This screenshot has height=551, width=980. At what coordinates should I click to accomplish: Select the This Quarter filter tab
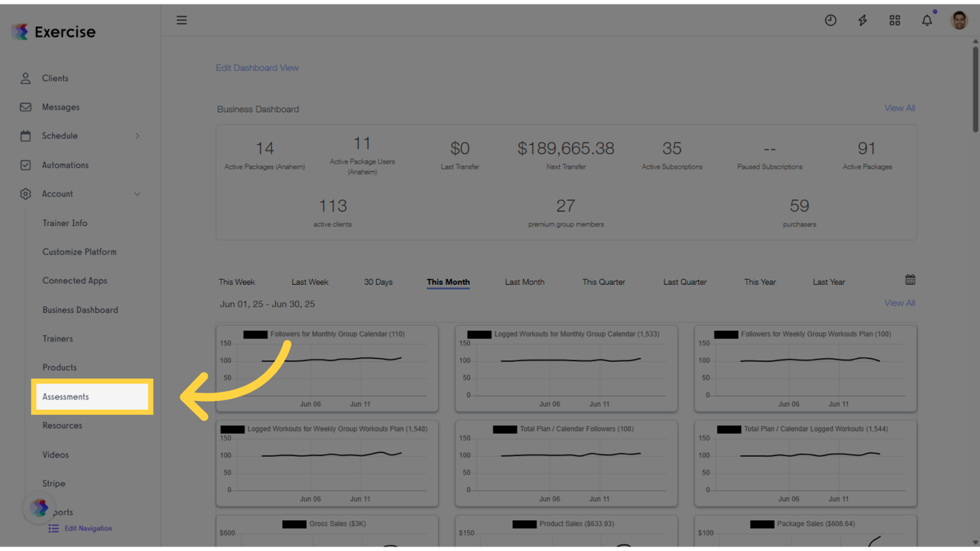pyautogui.click(x=603, y=282)
